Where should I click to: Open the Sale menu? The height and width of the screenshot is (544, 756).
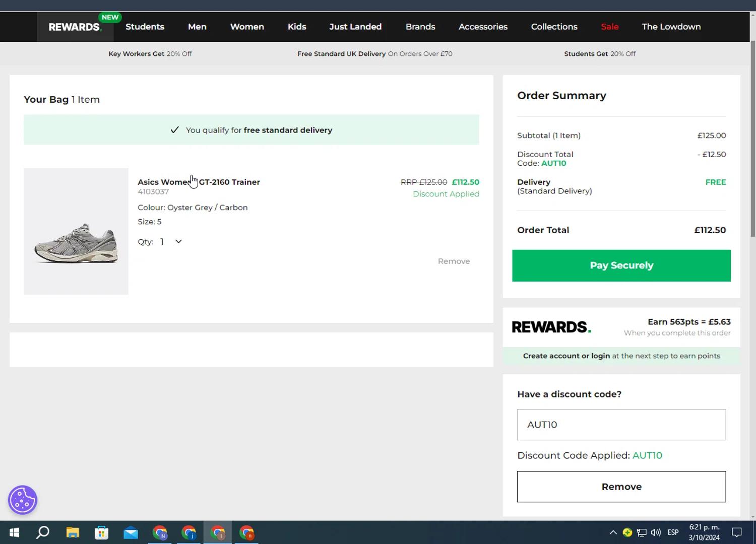coord(610,27)
